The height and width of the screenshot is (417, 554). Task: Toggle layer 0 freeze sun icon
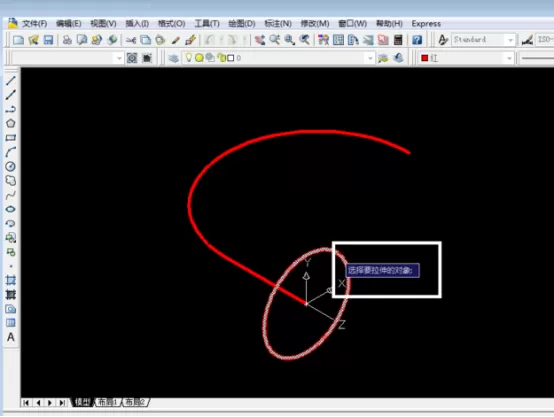[x=199, y=58]
